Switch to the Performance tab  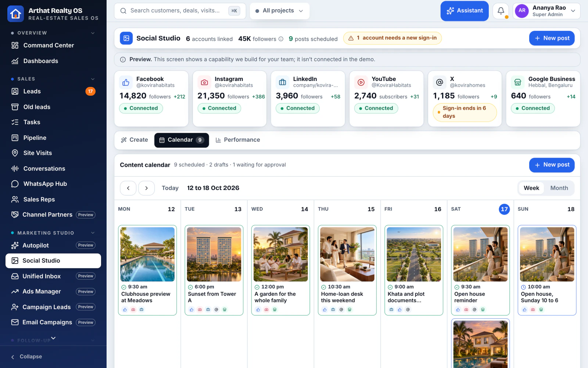coord(238,140)
